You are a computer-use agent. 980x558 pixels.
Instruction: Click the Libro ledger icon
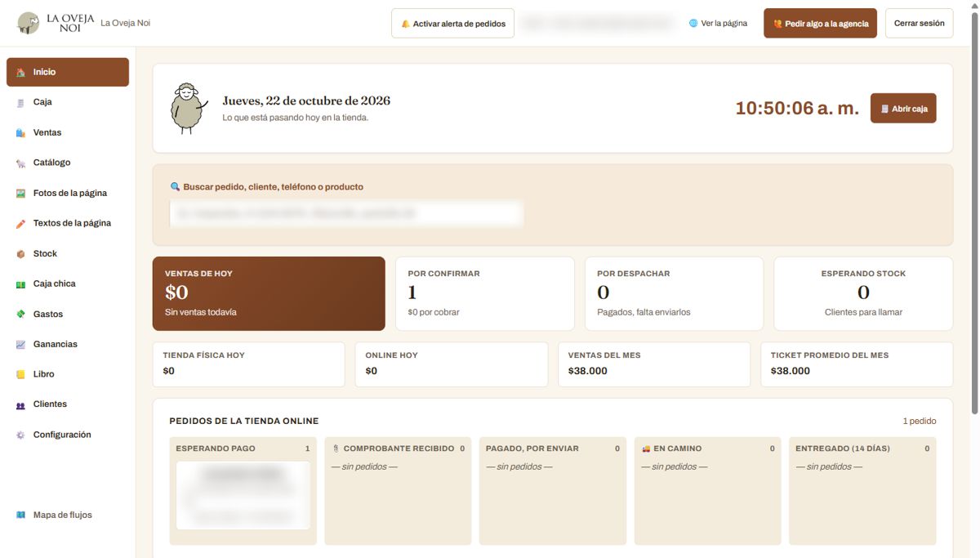point(20,374)
